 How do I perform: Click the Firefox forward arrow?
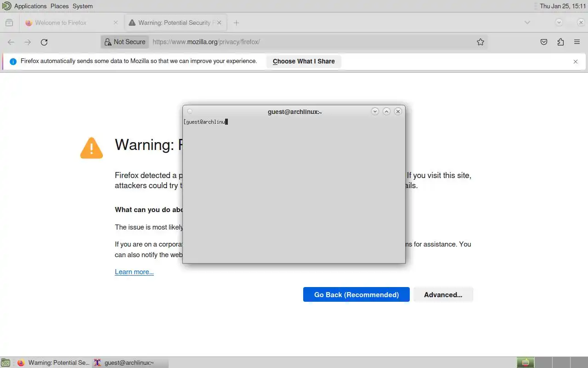tap(28, 42)
